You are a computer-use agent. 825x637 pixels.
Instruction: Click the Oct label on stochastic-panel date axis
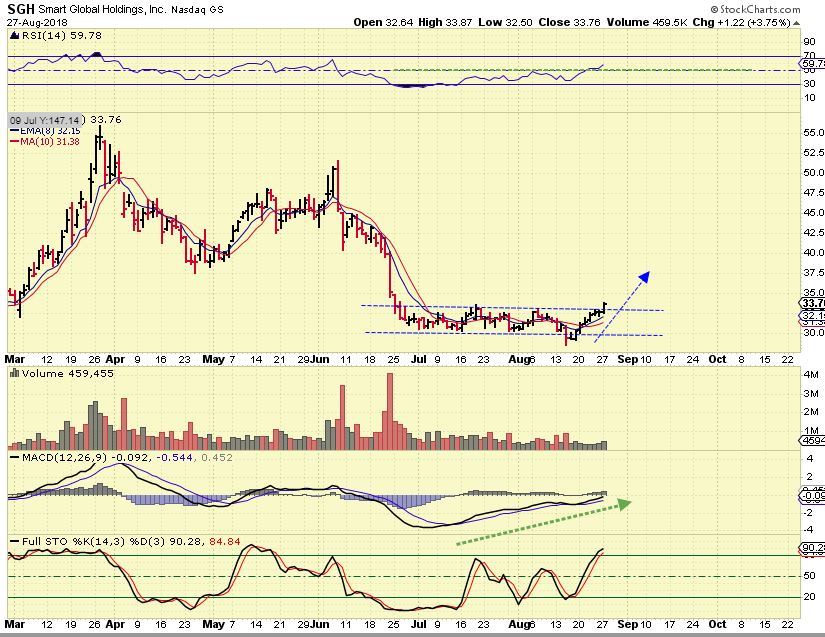pyautogui.click(x=717, y=624)
